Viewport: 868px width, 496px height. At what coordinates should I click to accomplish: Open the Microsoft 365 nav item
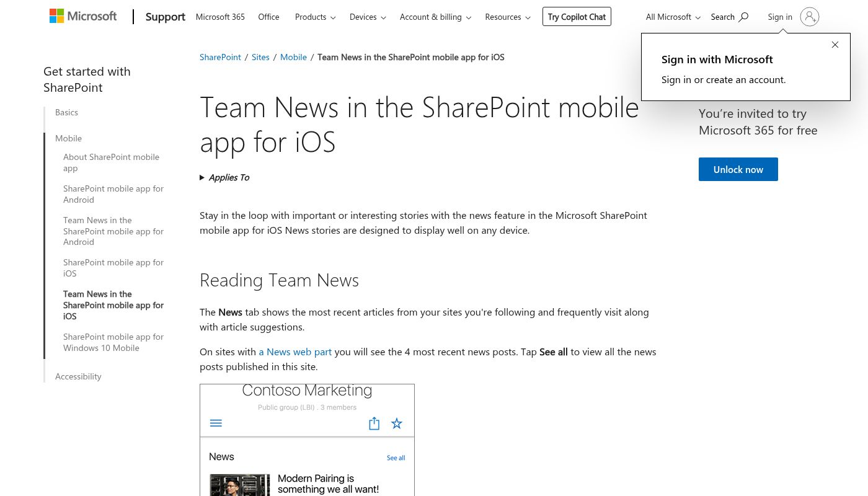220,17
